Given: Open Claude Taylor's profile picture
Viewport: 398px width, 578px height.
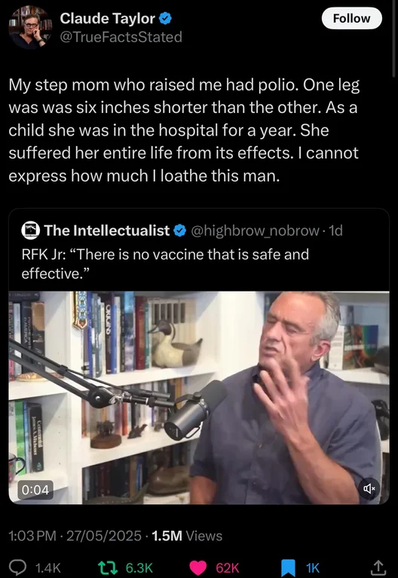Looking at the screenshot, I should [30, 28].
